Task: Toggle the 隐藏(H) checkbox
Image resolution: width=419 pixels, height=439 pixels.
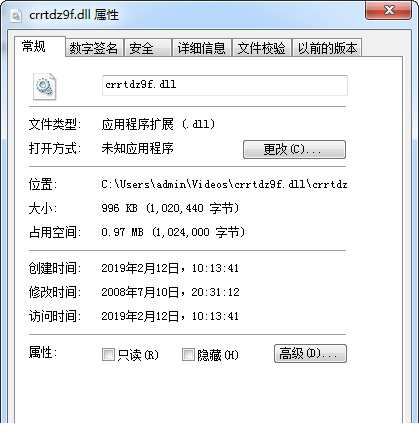Action: (188, 354)
